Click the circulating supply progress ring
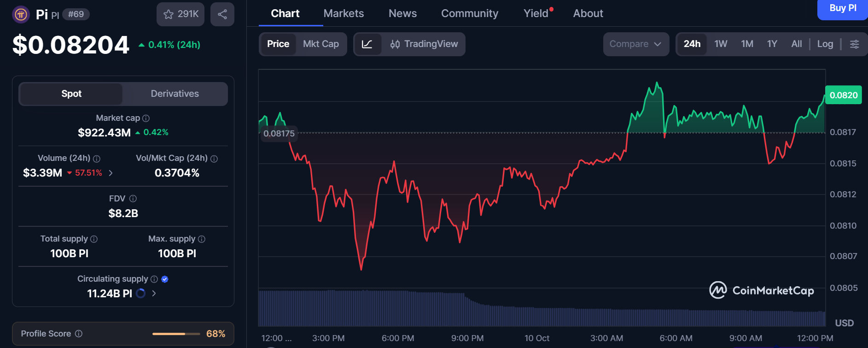Image resolution: width=868 pixels, height=348 pixels. [141, 294]
